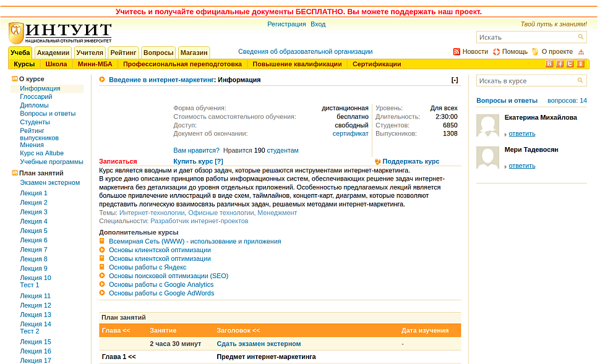
Task: Share via the Odnoklassniki icon
Action: pyautogui.click(x=580, y=64)
